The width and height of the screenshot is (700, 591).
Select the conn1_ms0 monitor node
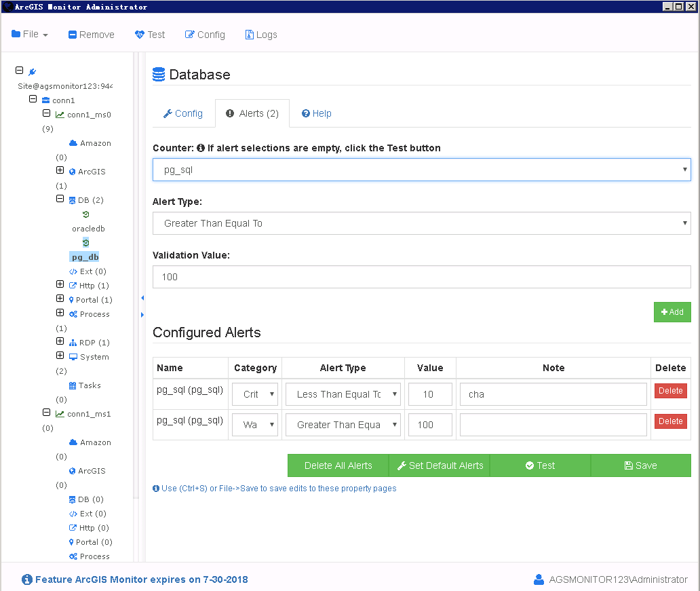(89, 115)
